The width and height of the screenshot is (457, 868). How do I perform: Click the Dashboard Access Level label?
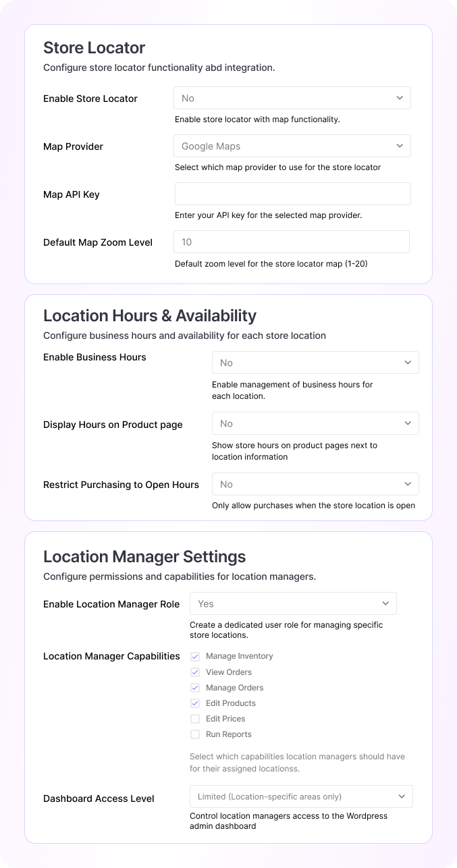click(99, 798)
